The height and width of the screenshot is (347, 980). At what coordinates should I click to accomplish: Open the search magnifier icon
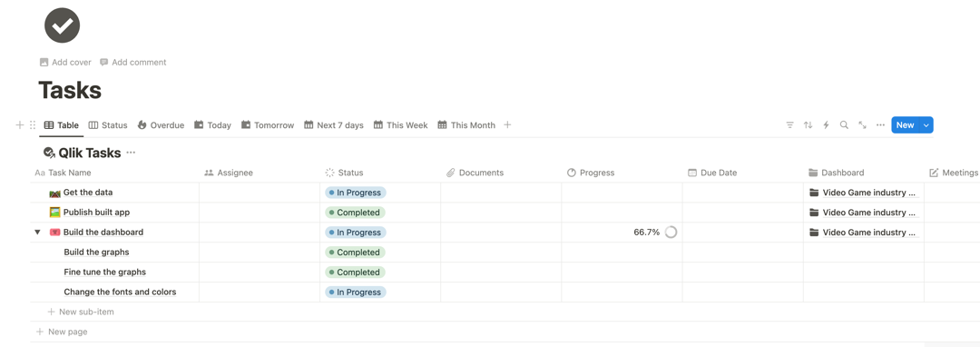845,125
